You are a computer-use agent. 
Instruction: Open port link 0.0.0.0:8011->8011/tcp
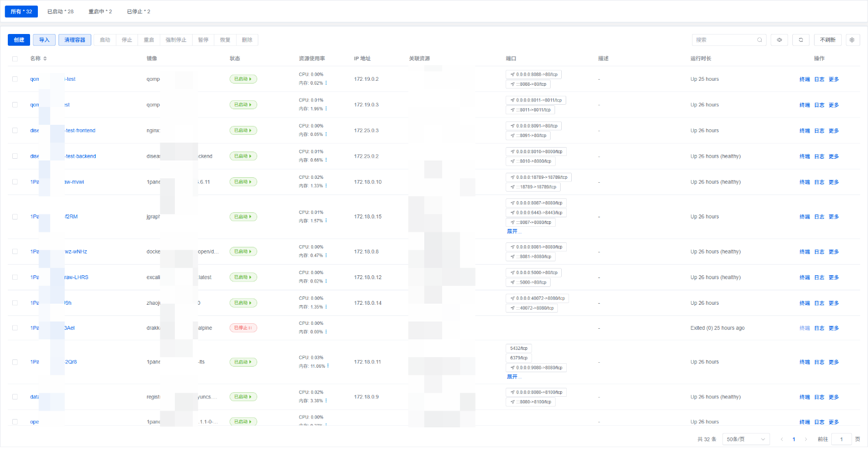536,100
